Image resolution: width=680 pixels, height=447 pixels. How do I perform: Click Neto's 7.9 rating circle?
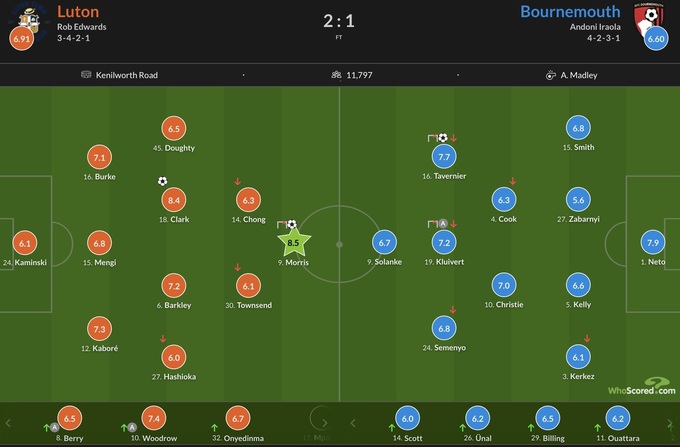point(653,242)
